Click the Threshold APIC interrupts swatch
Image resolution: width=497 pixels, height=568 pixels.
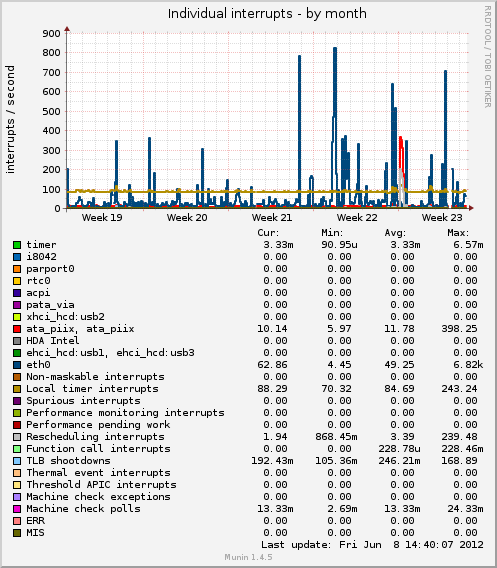[17, 485]
